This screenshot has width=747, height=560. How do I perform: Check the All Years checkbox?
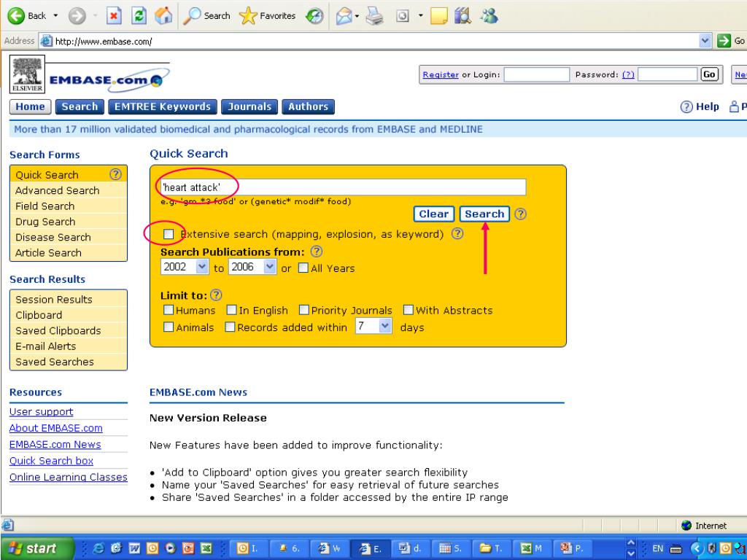303,268
